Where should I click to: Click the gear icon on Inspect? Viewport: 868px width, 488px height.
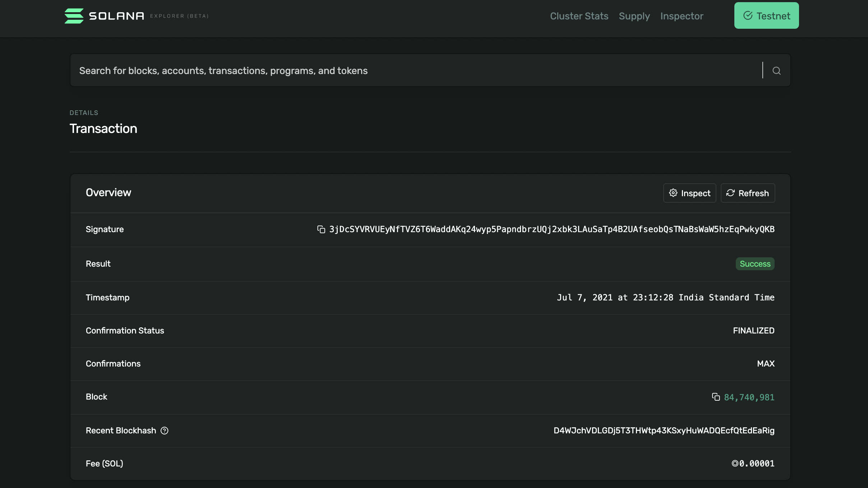click(673, 193)
